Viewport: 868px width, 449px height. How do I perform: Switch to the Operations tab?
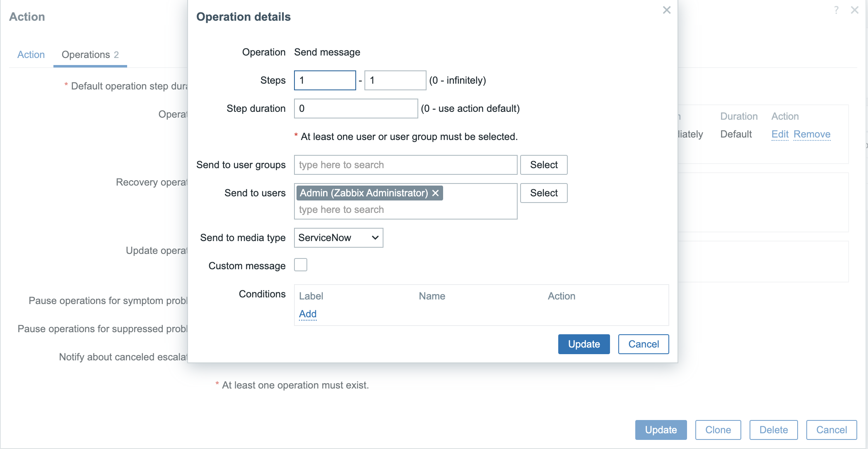point(90,55)
